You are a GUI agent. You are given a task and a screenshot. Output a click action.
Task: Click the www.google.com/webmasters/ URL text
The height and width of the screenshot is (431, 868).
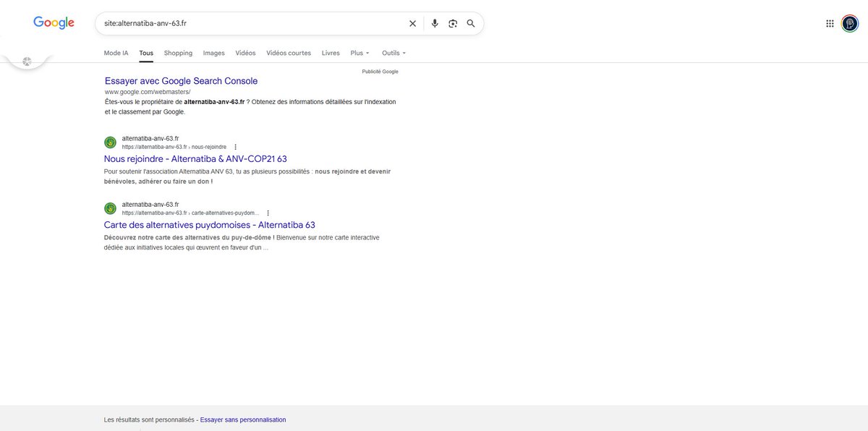coord(148,92)
